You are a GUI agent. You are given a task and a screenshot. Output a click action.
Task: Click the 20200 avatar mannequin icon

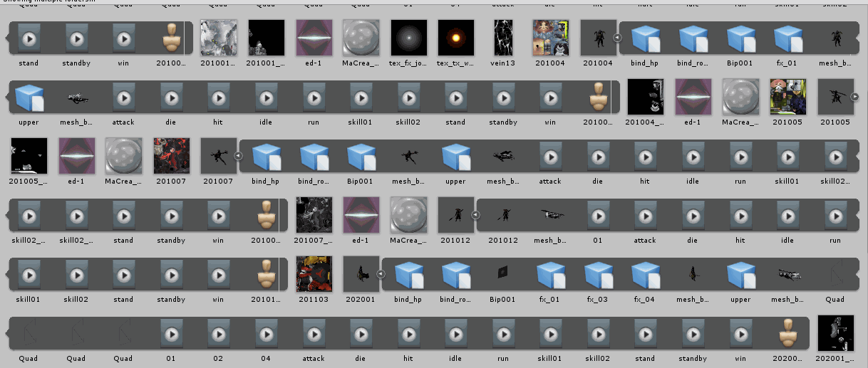tap(787, 333)
